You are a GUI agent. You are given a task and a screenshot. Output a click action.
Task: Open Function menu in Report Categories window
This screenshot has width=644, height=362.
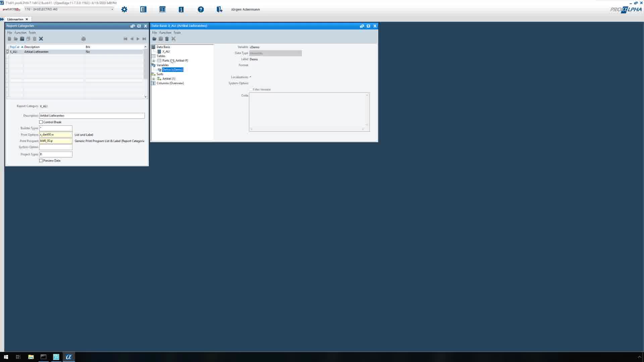click(20, 33)
